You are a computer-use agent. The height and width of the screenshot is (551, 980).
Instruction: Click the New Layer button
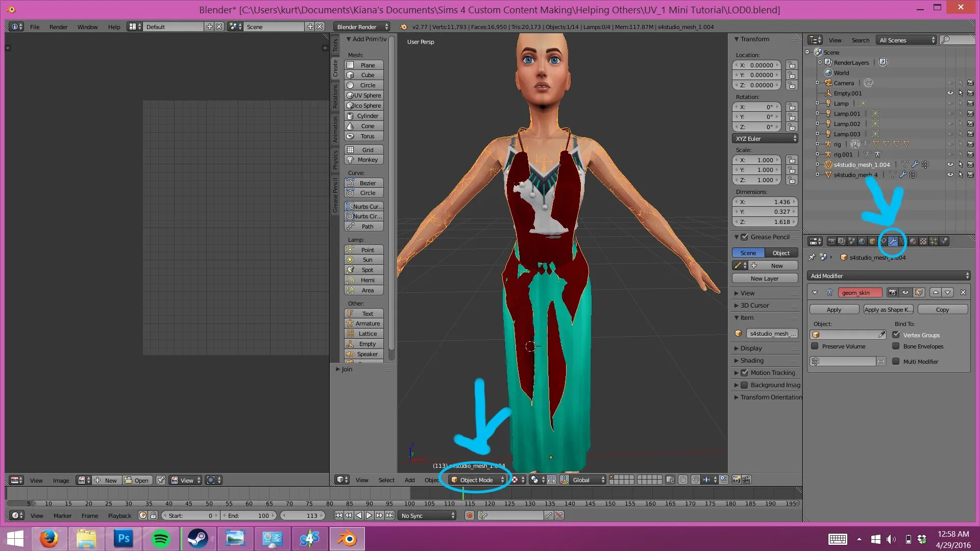pos(764,278)
